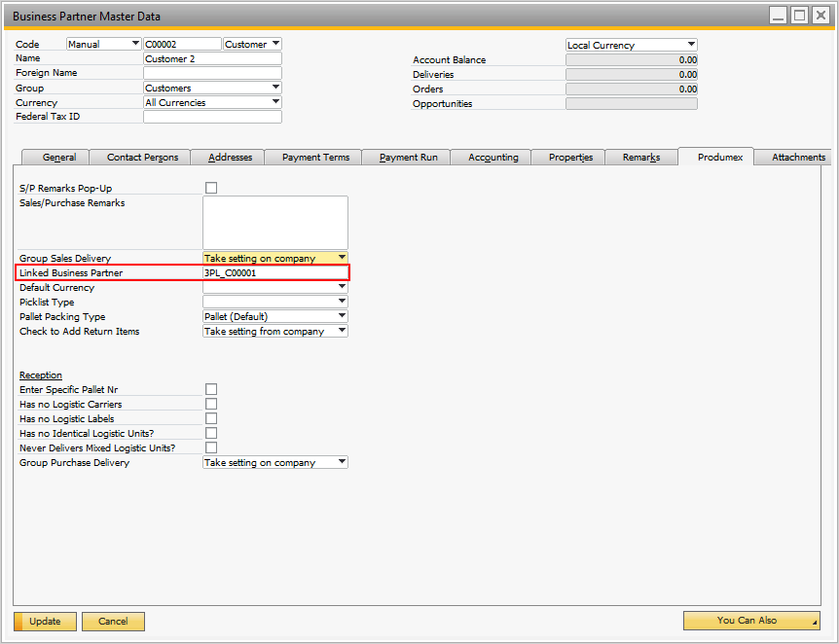This screenshot has height=644, width=839.
Task: Enable the S/P Remarks Pop-Up checkbox
Action: coord(211,188)
